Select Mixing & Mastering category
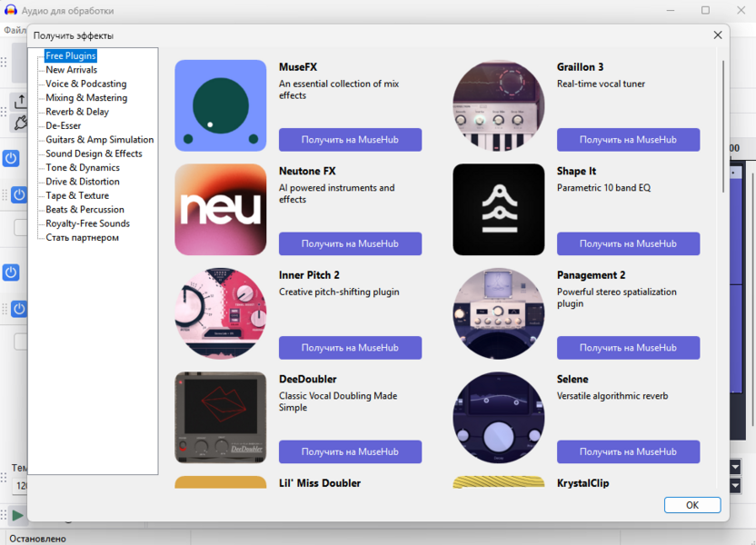Viewport: 756px width, 545px height. pyautogui.click(x=86, y=98)
